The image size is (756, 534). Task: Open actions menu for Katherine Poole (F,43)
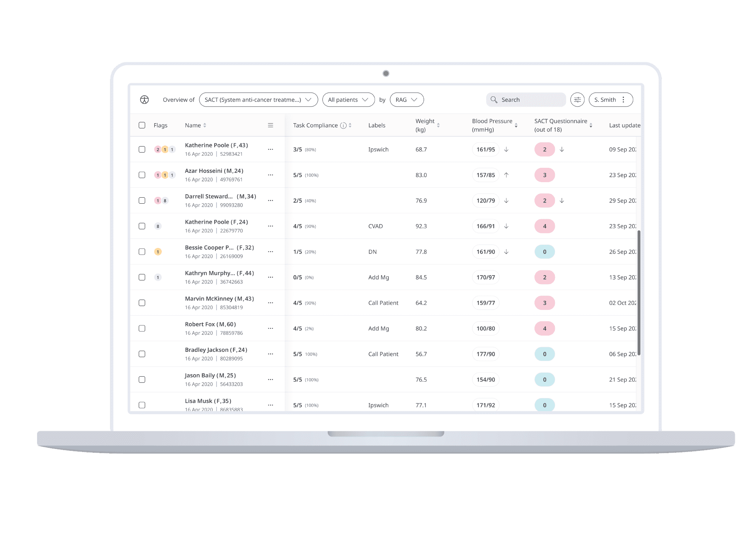click(271, 149)
